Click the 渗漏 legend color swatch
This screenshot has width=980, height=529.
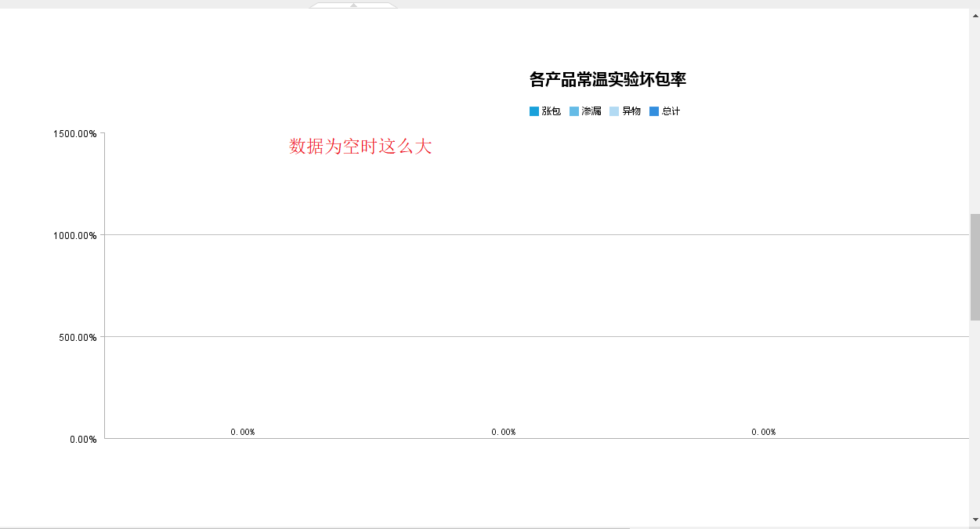[x=574, y=111]
